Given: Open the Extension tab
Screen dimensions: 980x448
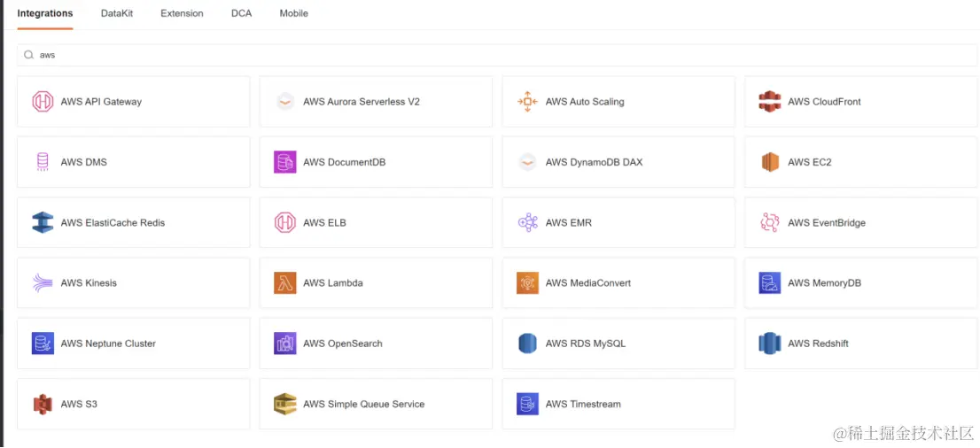Looking at the screenshot, I should pyautogui.click(x=182, y=13).
